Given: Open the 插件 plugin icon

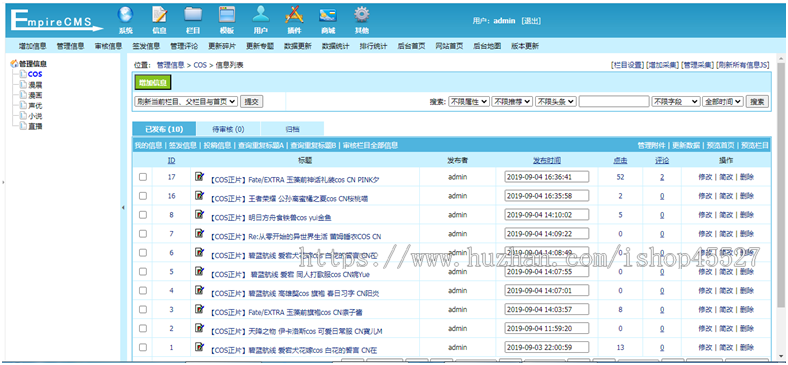Looking at the screenshot, I should [x=294, y=15].
